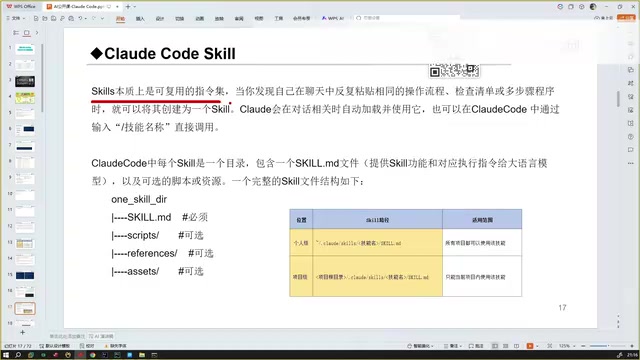Expand the new tab dropdown arrow
640x360 pixels.
[x=135, y=7]
